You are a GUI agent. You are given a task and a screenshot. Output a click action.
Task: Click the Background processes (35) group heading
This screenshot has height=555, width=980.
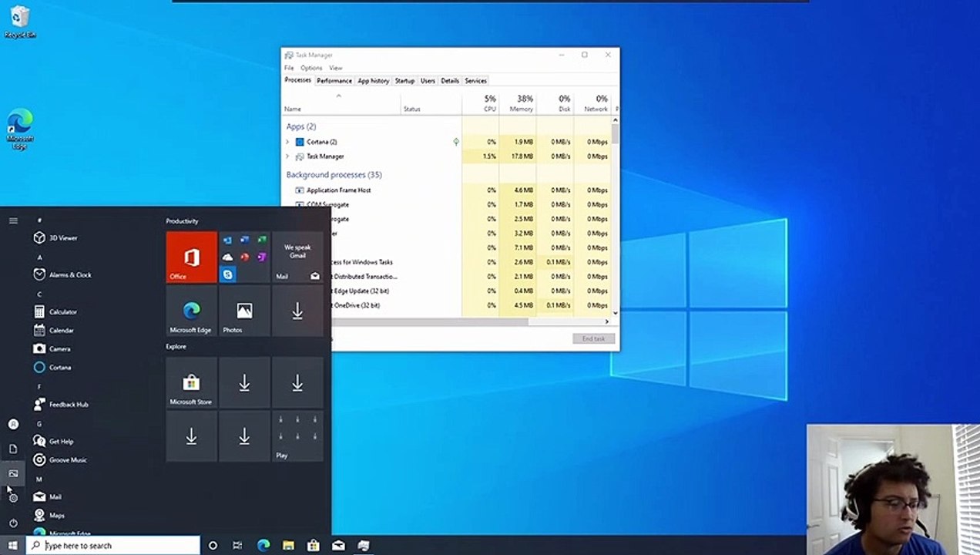click(334, 175)
